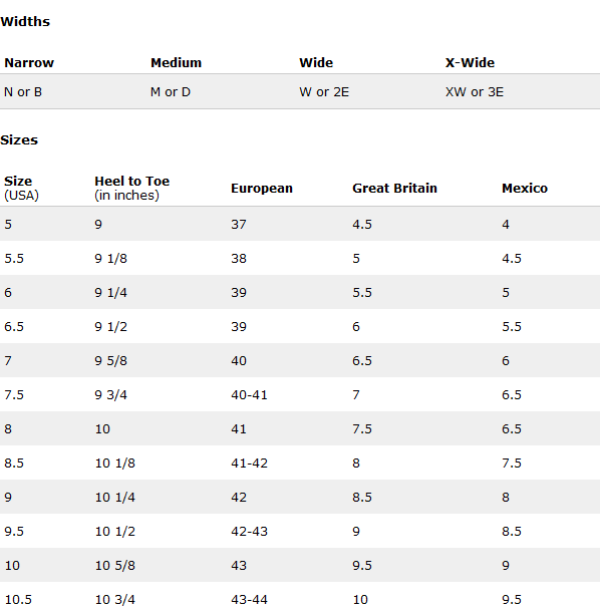
Task: Click the 9 1/8 heel to toe value
Action: [111, 258]
